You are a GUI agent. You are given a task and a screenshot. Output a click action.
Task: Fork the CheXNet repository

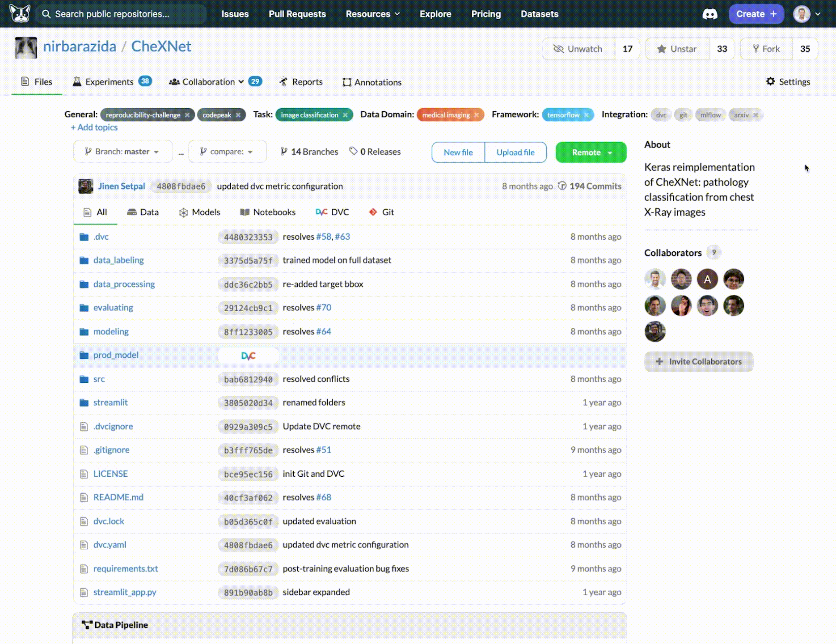tap(767, 49)
